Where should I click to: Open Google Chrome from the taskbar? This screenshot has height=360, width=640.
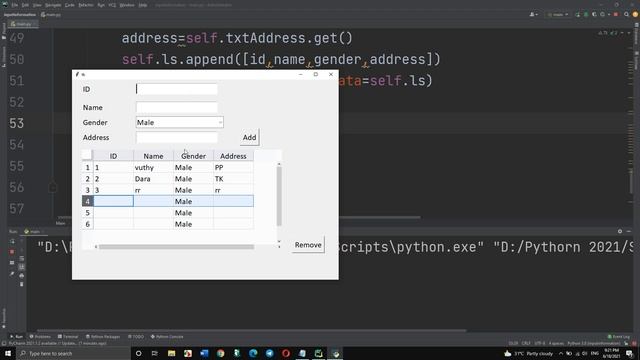click(220, 353)
